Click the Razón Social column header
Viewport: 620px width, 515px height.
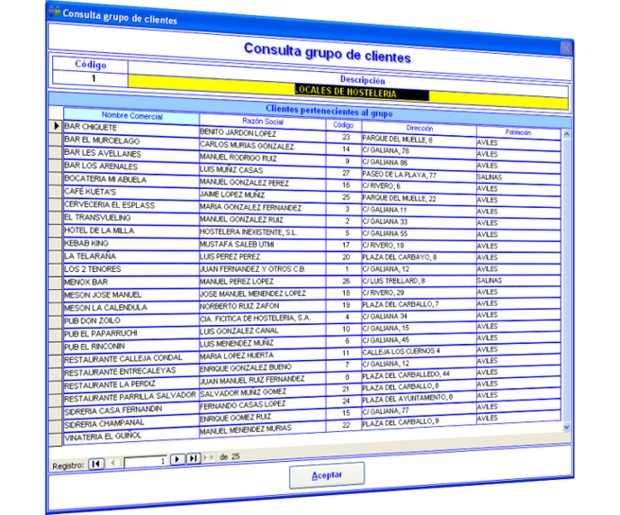[x=263, y=121]
